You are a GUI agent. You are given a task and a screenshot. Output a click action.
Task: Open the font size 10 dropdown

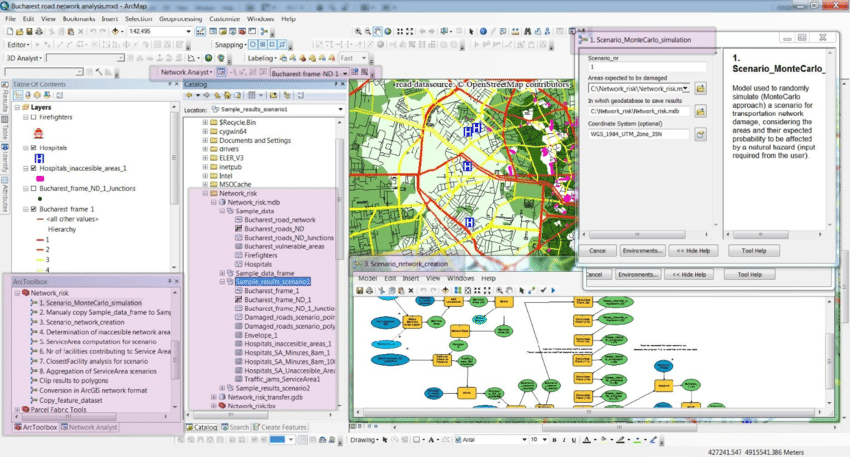click(x=545, y=440)
